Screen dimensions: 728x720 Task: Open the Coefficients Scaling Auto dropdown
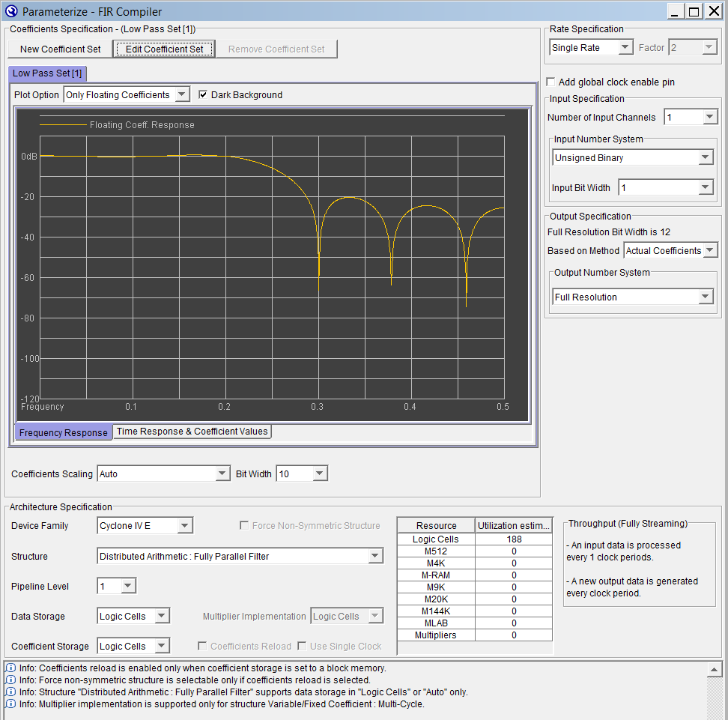click(x=222, y=474)
